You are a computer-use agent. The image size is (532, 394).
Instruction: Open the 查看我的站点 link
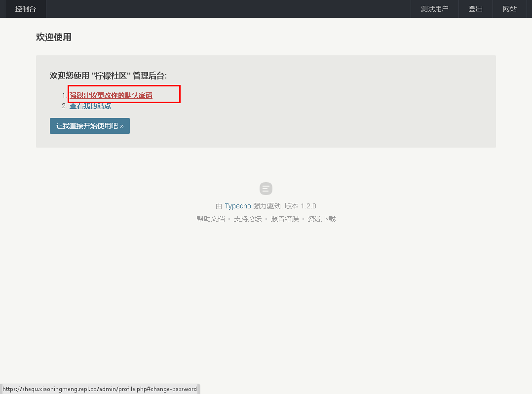(90, 106)
